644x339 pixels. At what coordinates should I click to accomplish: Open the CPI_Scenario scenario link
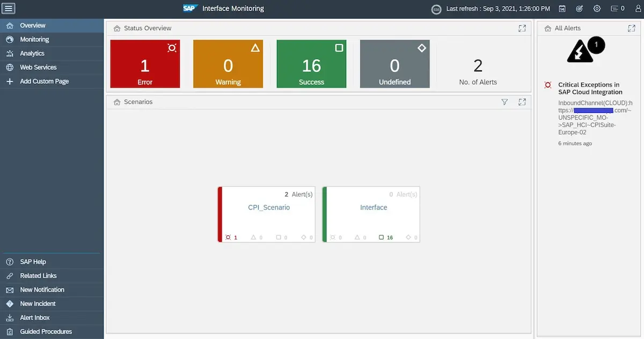click(269, 207)
